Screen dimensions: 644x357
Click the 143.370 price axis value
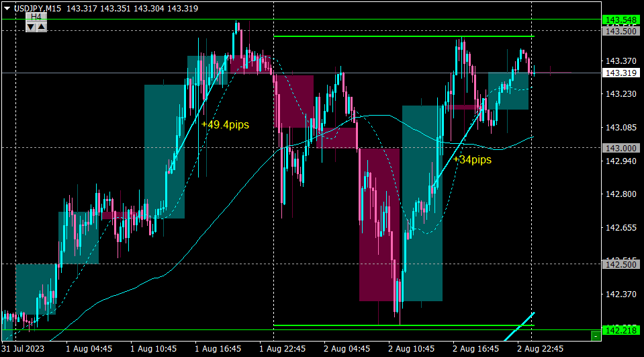point(621,61)
